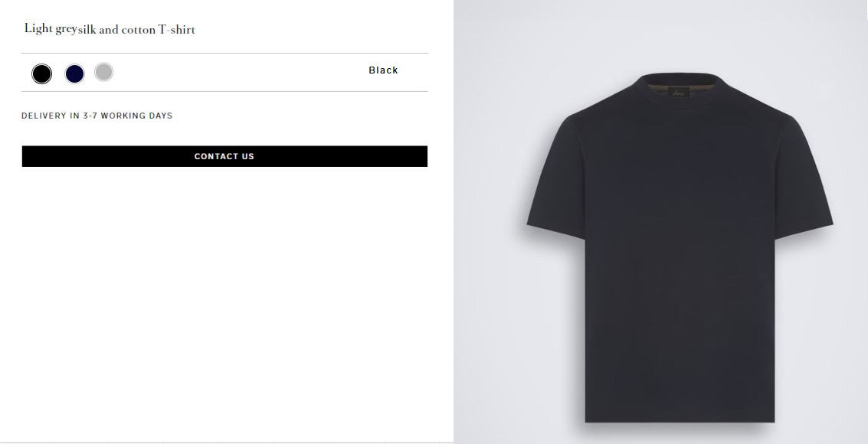
Task: Click the word "T-shirt" in the product title
Action: pos(177,30)
